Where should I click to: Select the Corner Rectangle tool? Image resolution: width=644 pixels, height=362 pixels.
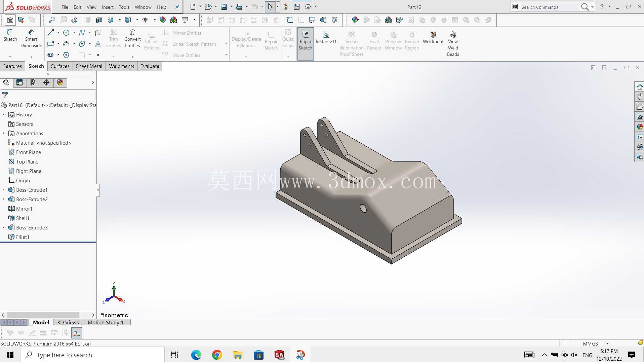pyautogui.click(x=50, y=44)
